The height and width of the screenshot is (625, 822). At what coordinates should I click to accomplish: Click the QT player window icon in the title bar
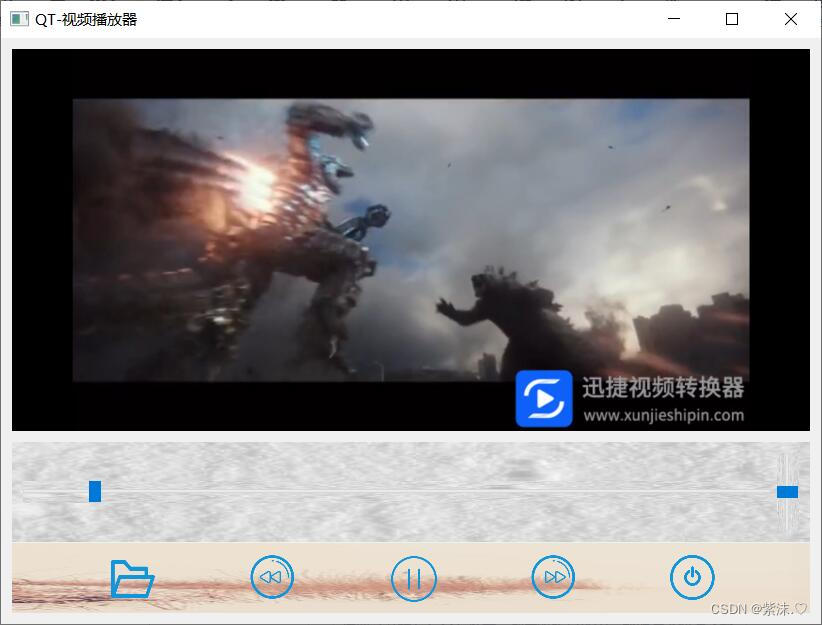(x=19, y=19)
